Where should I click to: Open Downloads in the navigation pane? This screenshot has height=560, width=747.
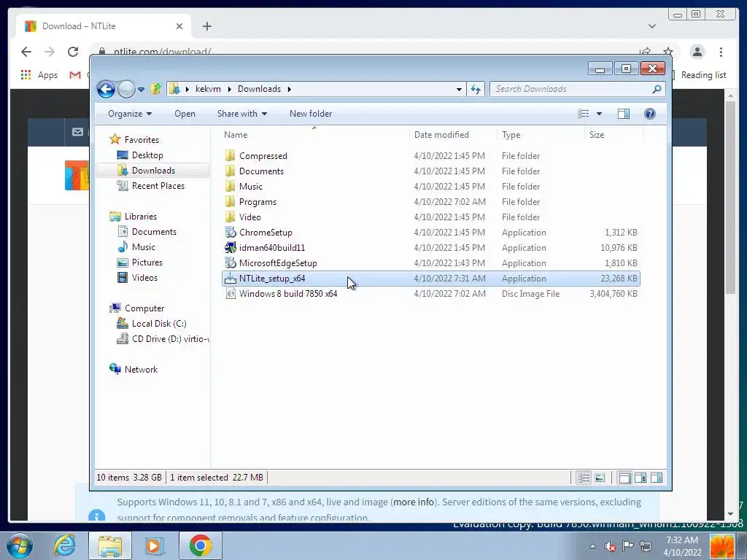point(153,171)
